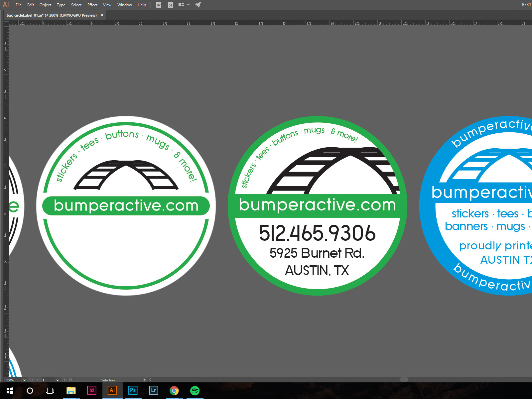Expand the artboard navigation dropdown
The width and height of the screenshot is (532, 399).
click(x=58, y=380)
